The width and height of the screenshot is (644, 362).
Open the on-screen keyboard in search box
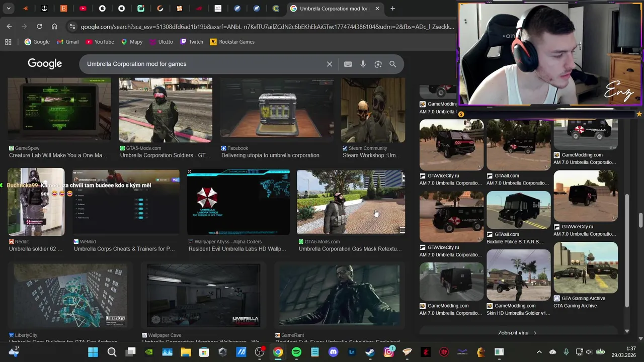tap(348, 64)
